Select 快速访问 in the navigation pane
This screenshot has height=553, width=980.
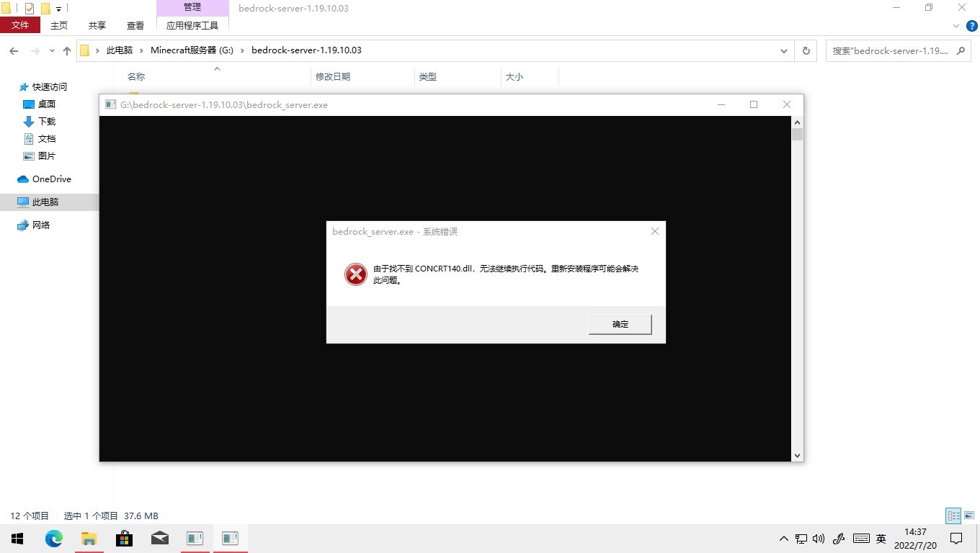tap(50, 87)
